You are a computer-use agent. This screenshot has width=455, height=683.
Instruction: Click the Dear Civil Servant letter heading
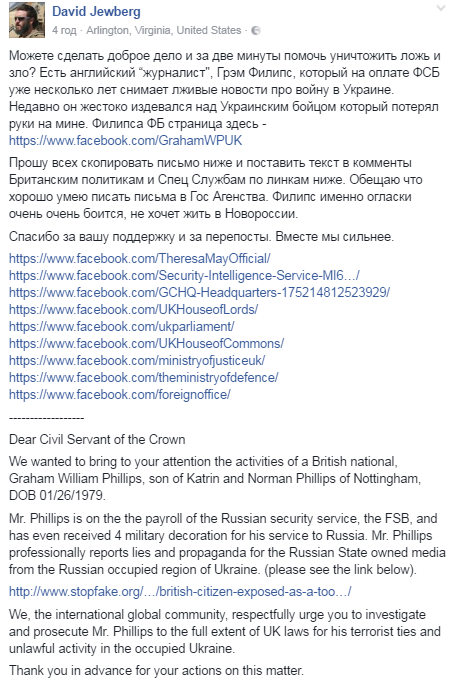(97, 439)
